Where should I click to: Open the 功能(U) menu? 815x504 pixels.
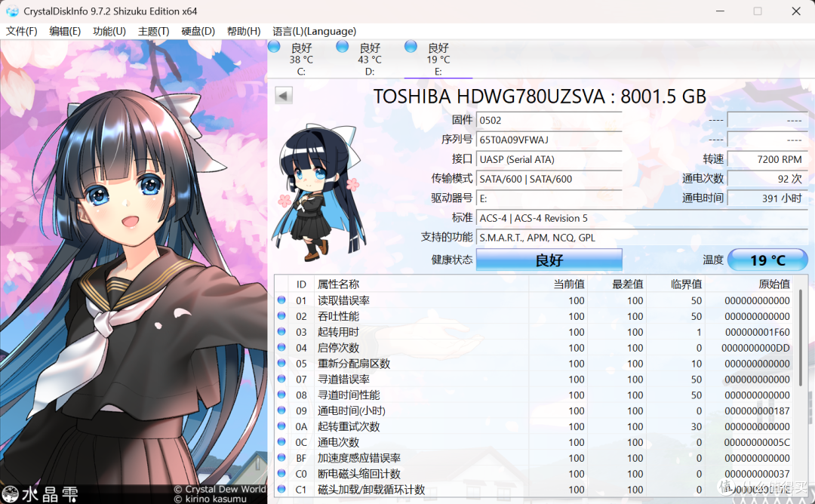(x=109, y=31)
